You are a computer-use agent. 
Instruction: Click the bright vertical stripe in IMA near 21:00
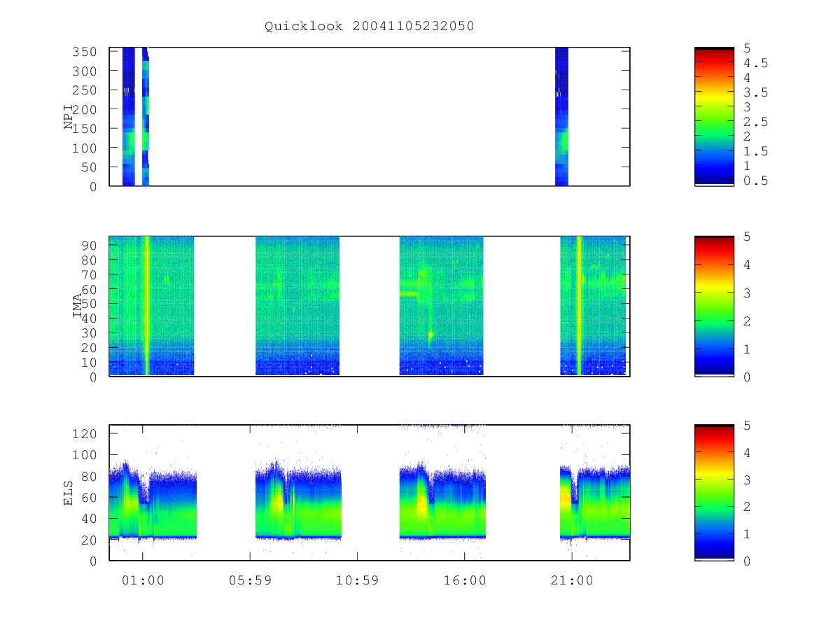tap(579, 306)
